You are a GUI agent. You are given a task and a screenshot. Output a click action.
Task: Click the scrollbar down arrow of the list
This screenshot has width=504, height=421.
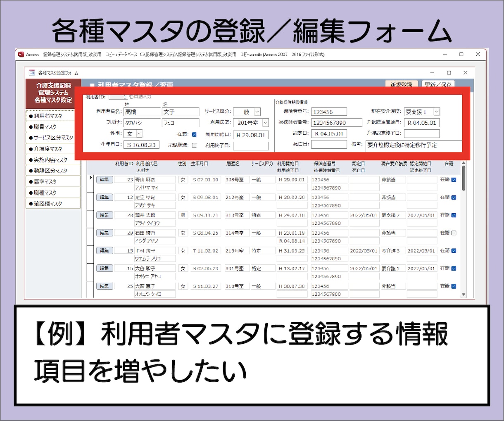[x=464, y=295]
